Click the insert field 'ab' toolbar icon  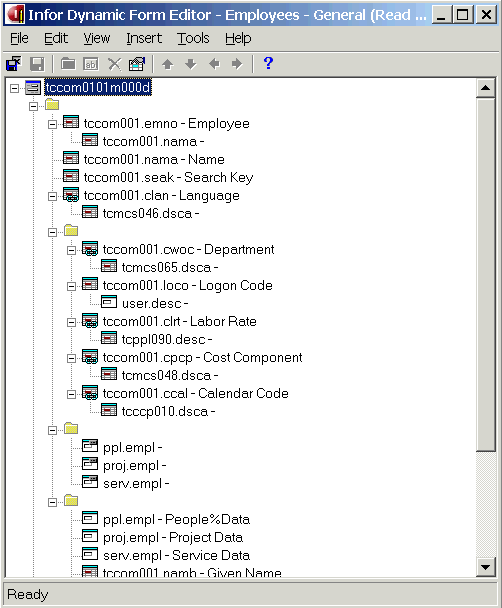coord(91,64)
